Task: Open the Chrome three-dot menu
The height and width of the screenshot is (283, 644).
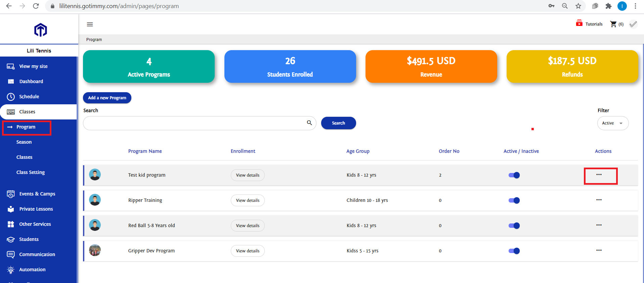Action: coord(635,6)
